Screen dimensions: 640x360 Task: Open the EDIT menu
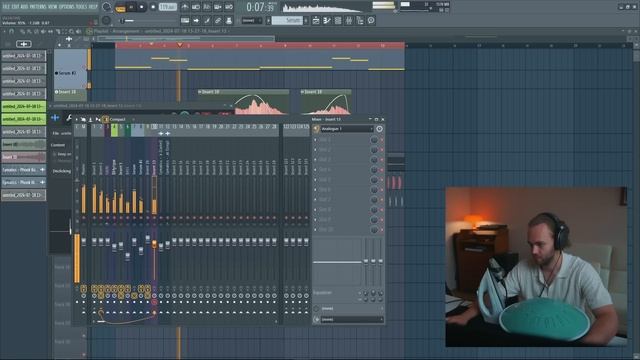pyautogui.click(x=15, y=7)
